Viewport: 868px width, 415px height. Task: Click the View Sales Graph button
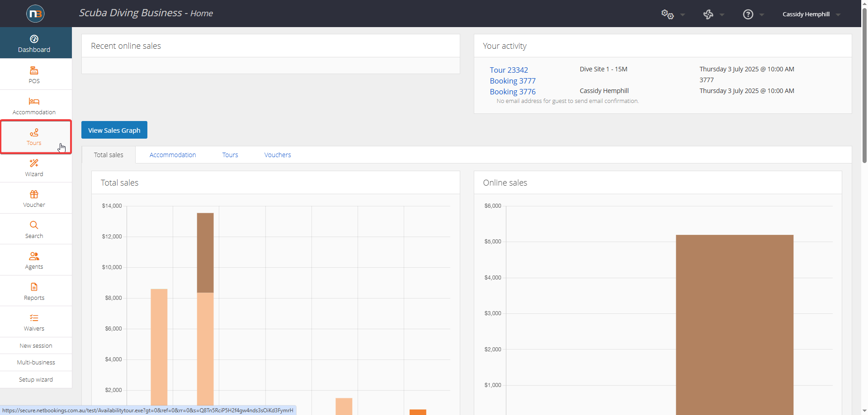(x=114, y=130)
